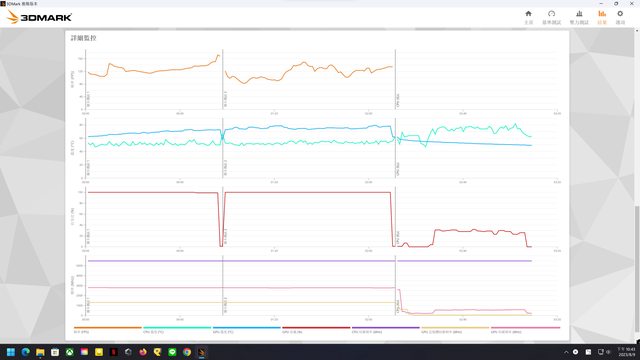Viewport: 640px width, 360px height.
Task: Click the blue GPU temperature legend entry
Action: coord(247,330)
